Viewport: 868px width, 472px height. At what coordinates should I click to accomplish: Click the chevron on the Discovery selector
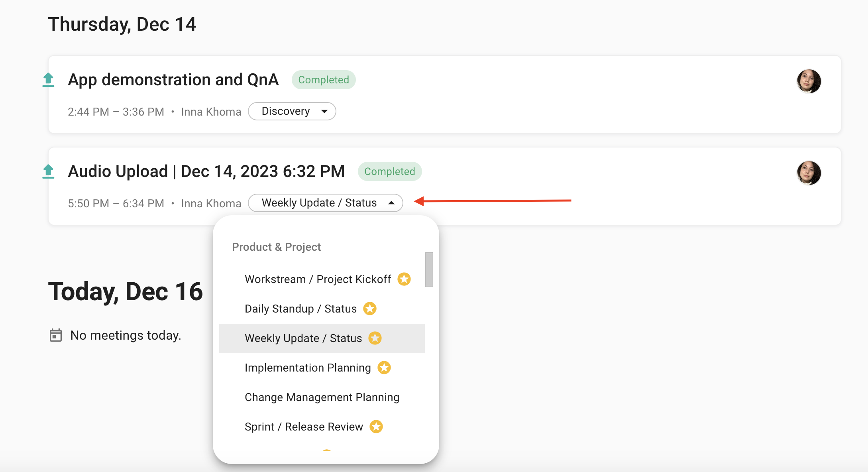point(324,111)
